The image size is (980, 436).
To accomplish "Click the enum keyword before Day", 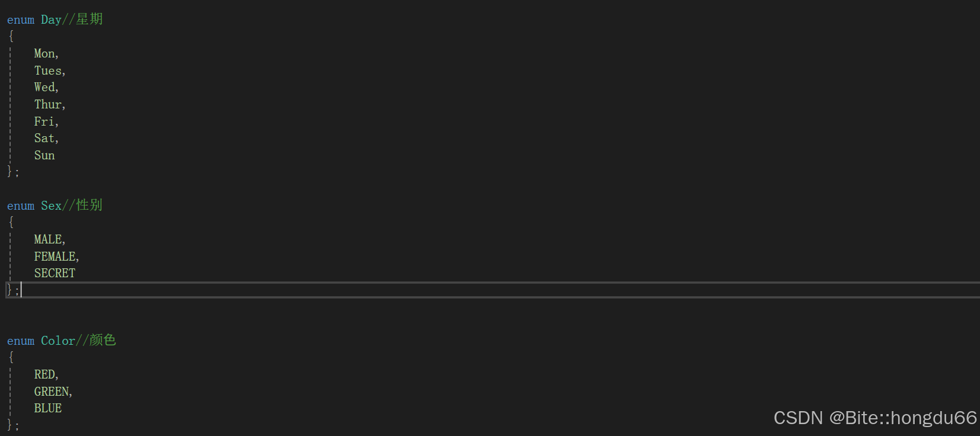I will coord(21,20).
